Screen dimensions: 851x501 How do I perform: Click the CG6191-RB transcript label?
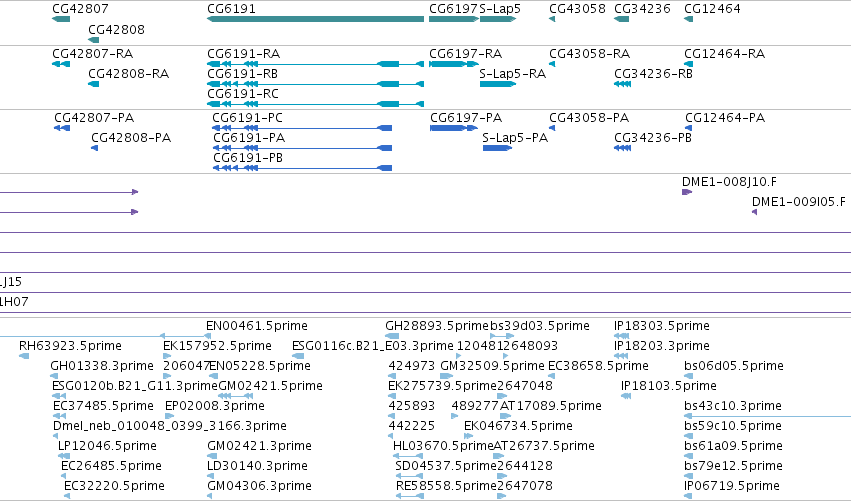(243, 74)
